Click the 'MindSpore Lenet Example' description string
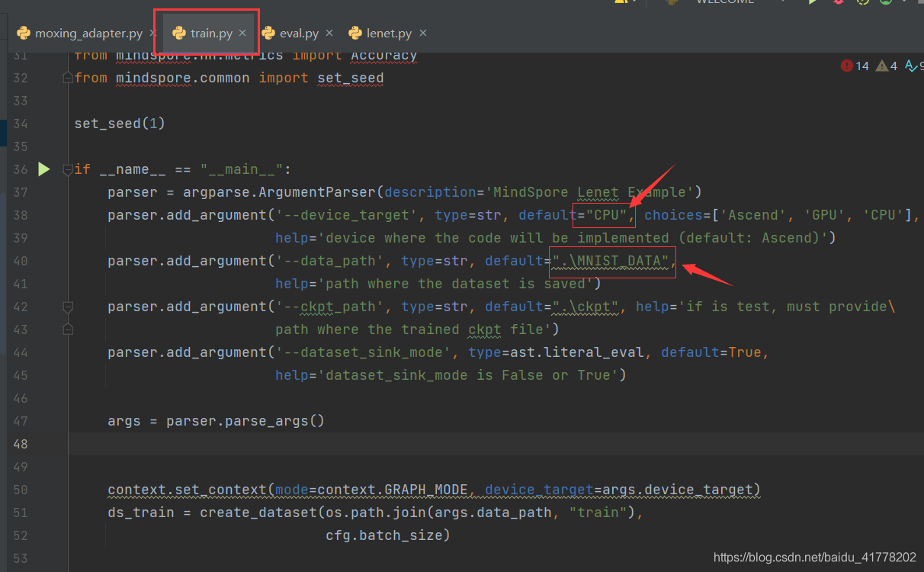This screenshot has height=572, width=924. click(x=589, y=191)
